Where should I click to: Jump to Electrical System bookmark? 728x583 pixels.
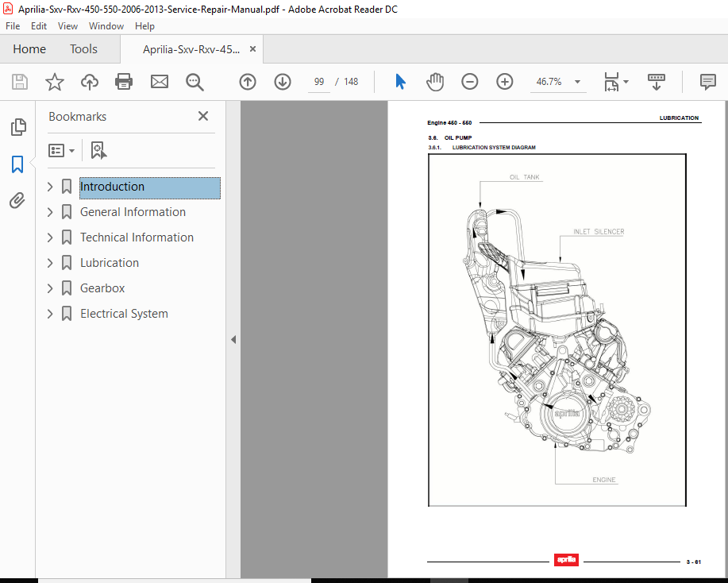pyautogui.click(x=124, y=314)
